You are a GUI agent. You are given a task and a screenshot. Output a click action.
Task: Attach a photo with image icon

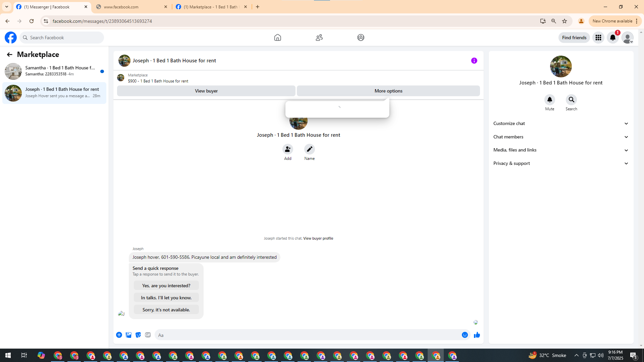pos(128,335)
